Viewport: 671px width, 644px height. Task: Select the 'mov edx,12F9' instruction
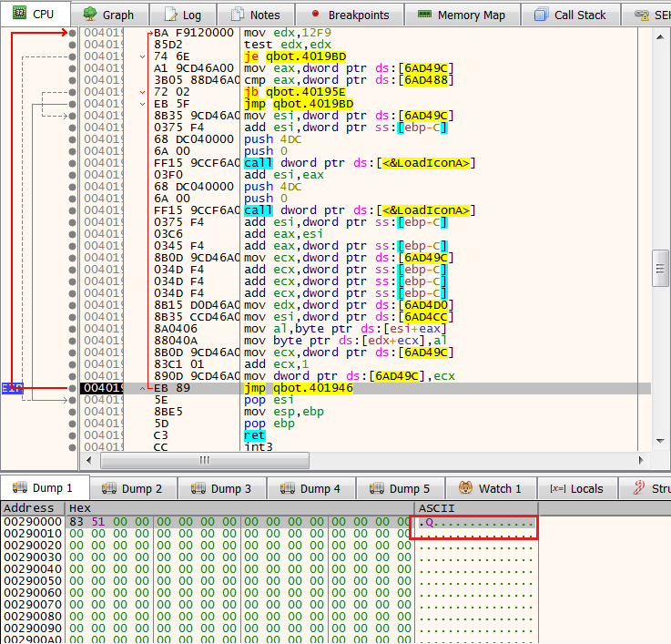(x=288, y=33)
